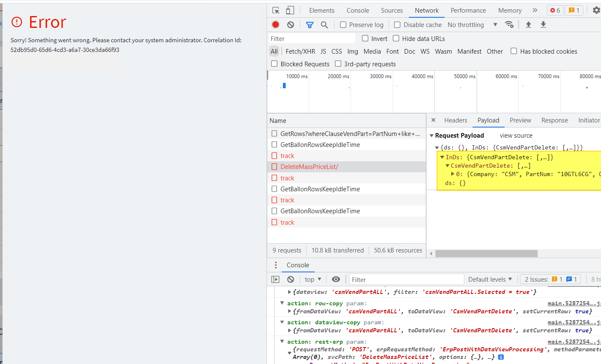The width and height of the screenshot is (601, 364).
Task: Check Has blocked cookies checkbox
Action: [x=514, y=51]
